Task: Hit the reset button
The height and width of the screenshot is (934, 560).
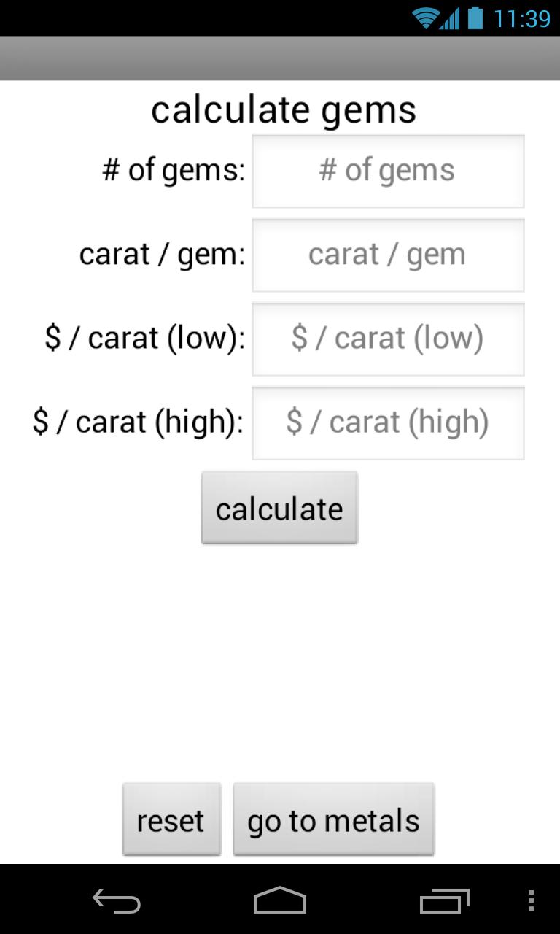Action: [171, 820]
